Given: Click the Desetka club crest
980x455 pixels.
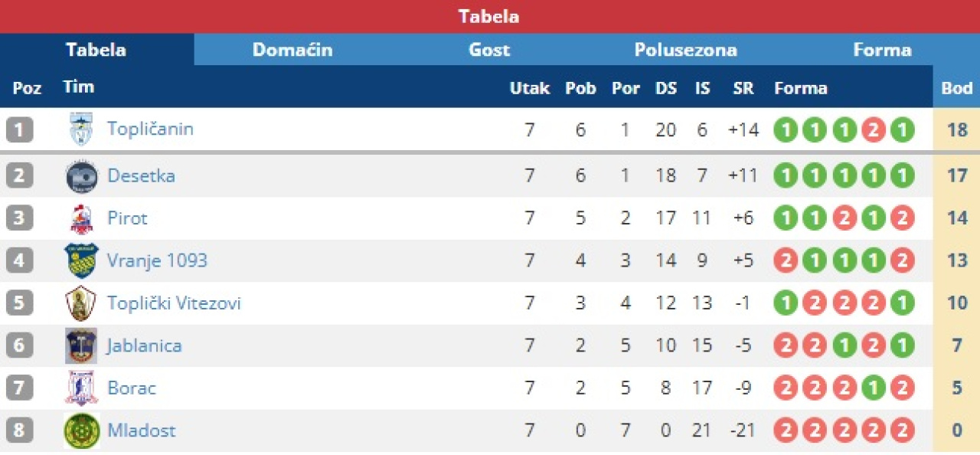Looking at the screenshot, I should (x=81, y=176).
